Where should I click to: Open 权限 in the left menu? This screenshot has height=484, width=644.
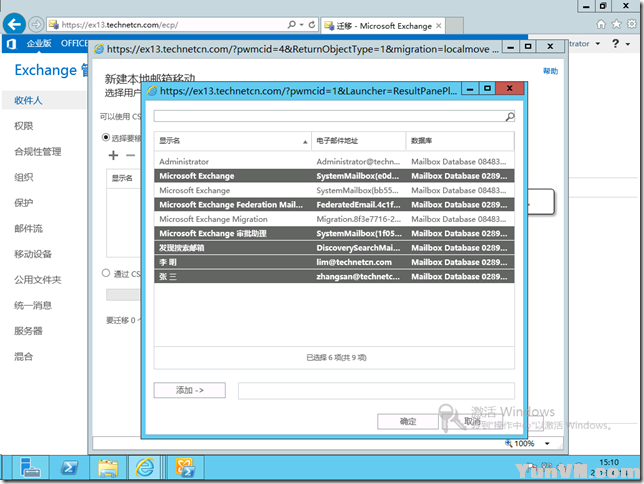[23, 126]
